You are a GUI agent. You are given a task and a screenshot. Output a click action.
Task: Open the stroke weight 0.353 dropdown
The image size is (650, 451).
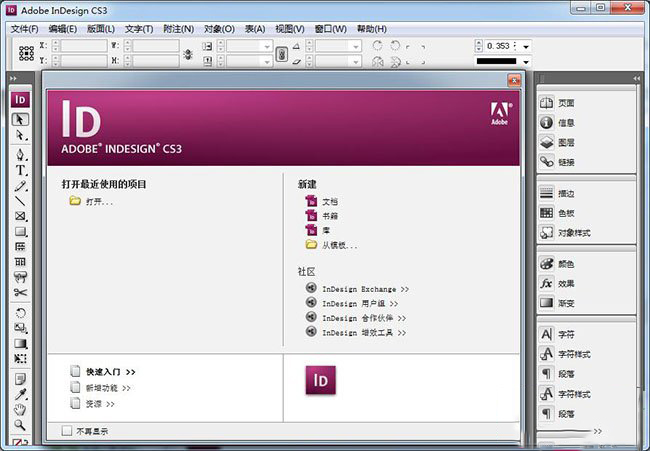pyautogui.click(x=526, y=46)
